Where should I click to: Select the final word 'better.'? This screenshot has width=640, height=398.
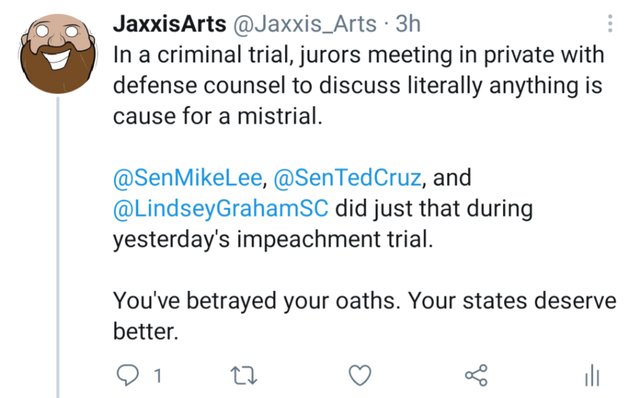[146, 331]
